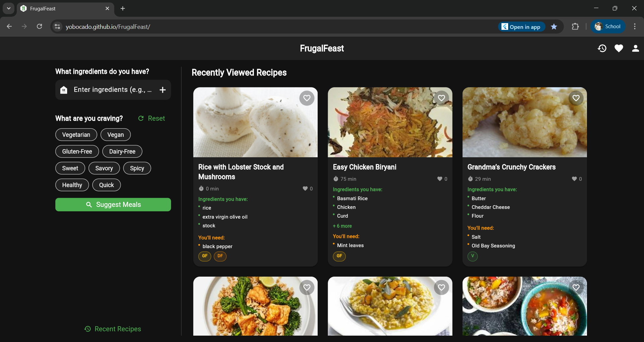Favorite the Easy Chicken Biryani recipe
Image resolution: width=644 pixels, height=342 pixels.
[441, 98]
